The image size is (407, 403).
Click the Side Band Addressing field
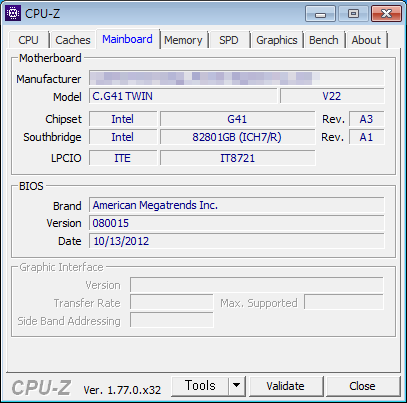(172, 320)
